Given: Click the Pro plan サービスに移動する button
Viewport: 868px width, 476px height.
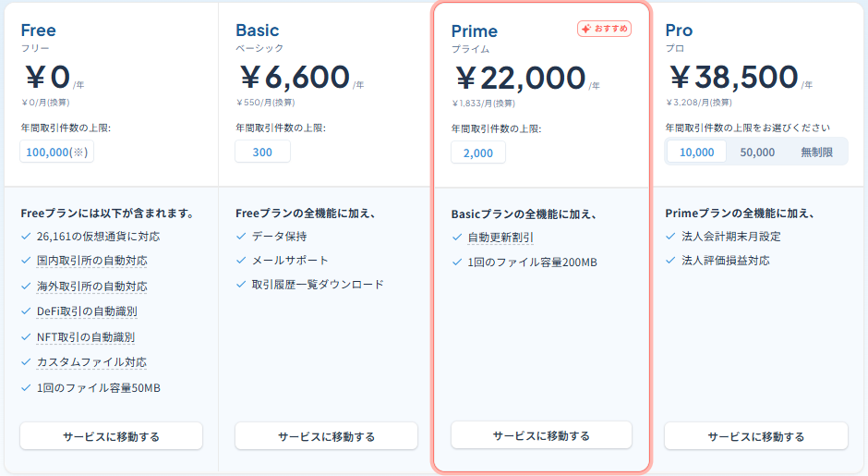Looking at the screenshot, I should click(x=755, y=436).
